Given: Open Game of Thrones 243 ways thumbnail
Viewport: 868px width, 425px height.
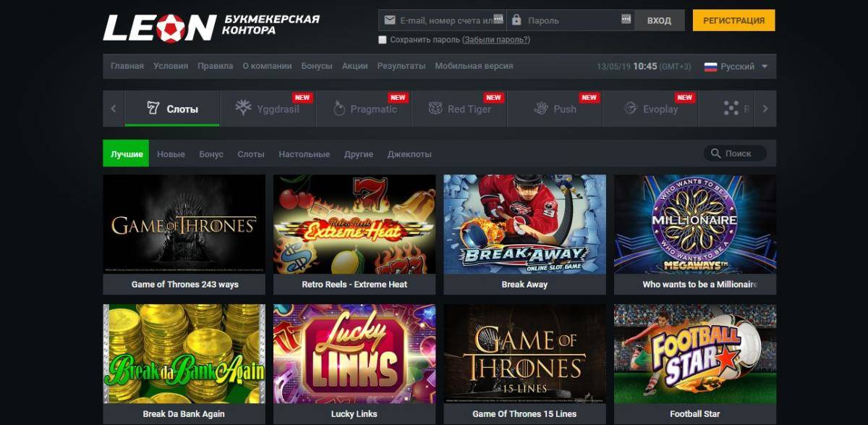Looking at the screenshot, I should (184, 224).
